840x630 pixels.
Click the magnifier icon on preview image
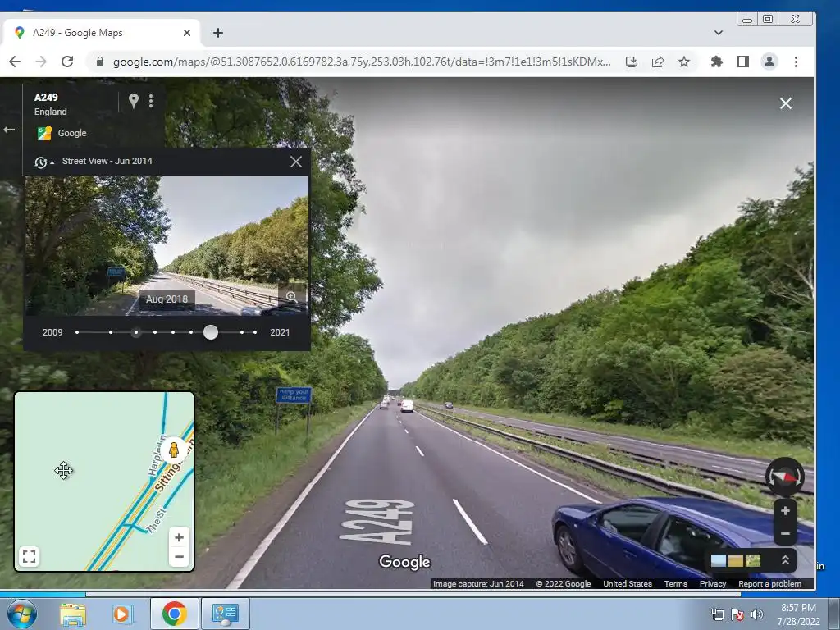[291, 297]
